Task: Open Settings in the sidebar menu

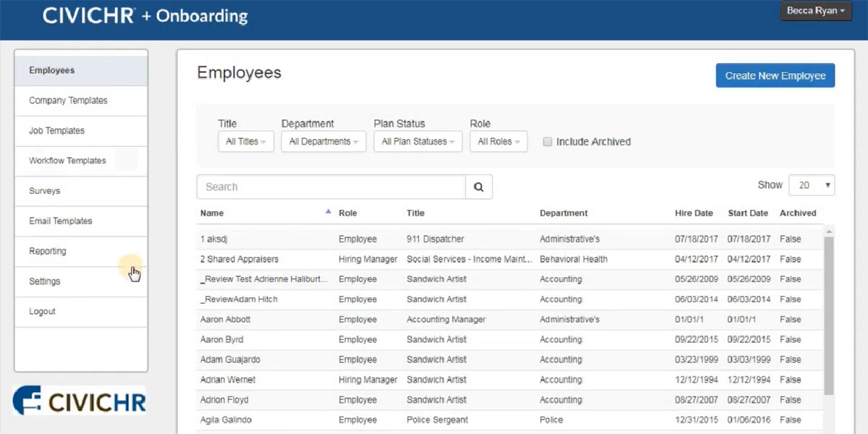Action: pyautogui.click(x=45, y=281)
